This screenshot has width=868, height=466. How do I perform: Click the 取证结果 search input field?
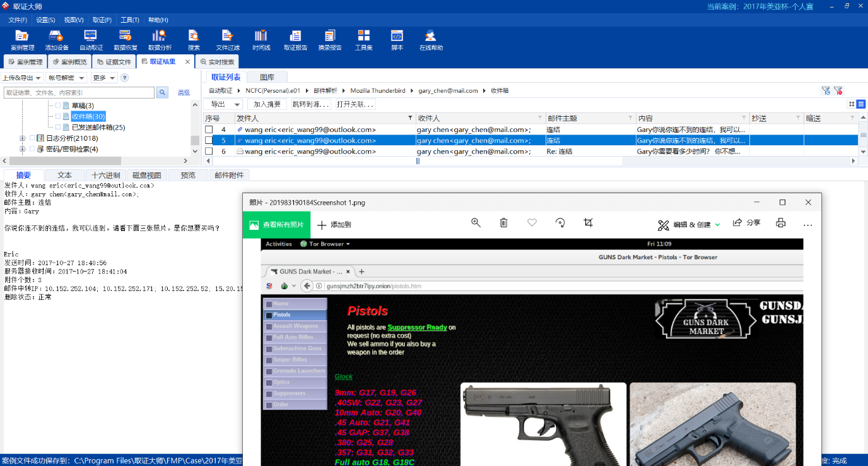coord(79,93)
